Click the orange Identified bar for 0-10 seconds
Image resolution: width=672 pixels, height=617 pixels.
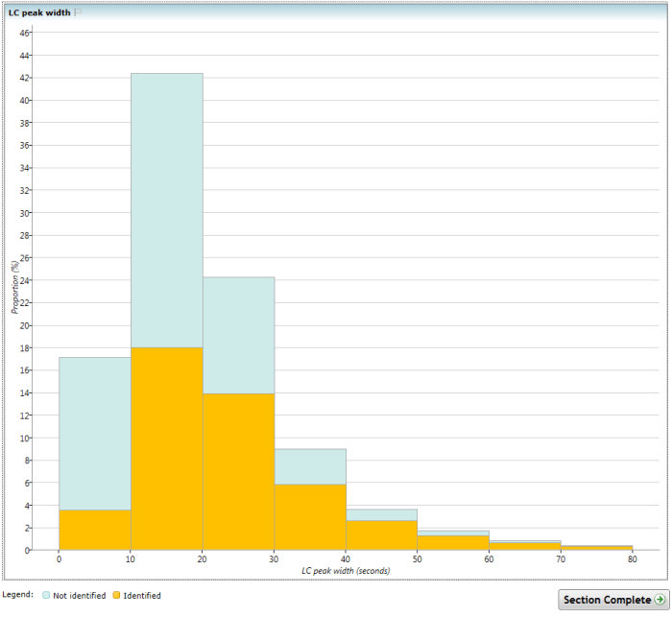point(95,530)
